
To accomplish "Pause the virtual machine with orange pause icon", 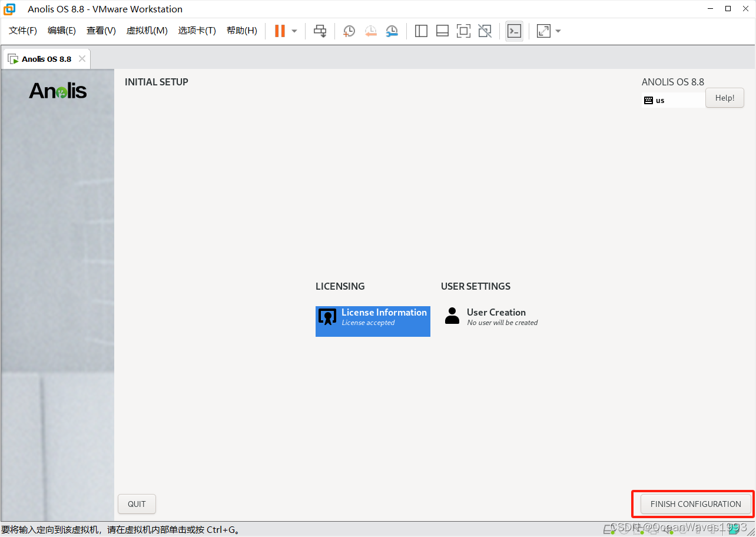I will [x=280, y=31].
